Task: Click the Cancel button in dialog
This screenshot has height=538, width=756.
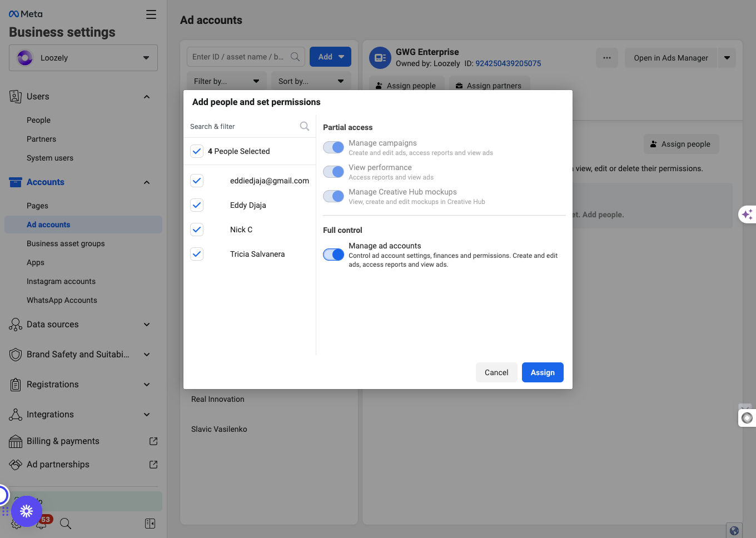Action: [x=496, y=372]
